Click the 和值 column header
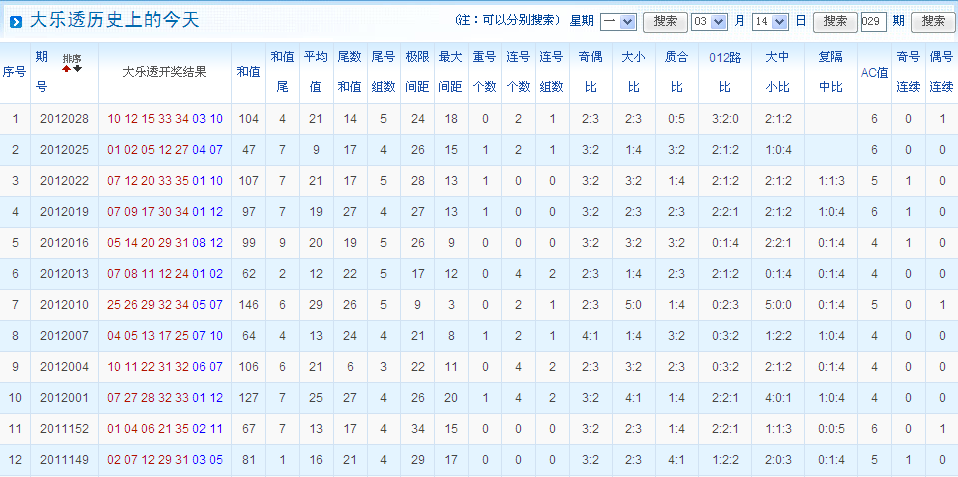This screenshot has width=958, height=477. pyautogui.click(x=249, y=72)
